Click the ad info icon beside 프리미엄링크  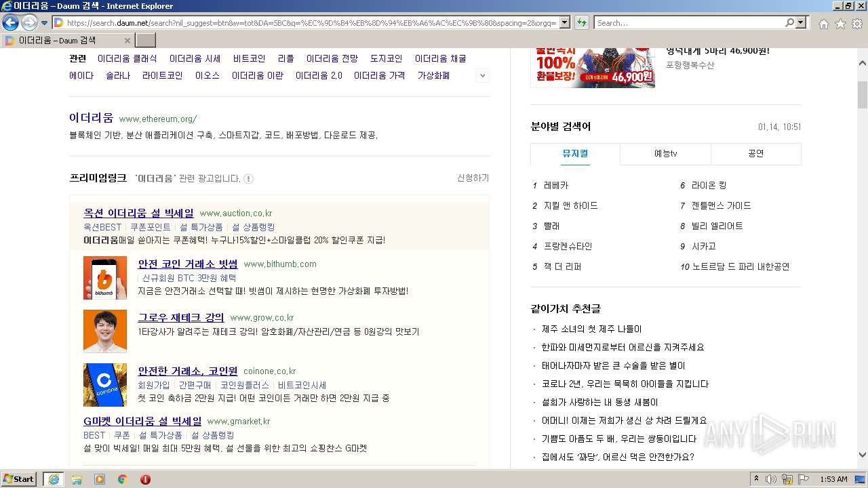[249, 179]
